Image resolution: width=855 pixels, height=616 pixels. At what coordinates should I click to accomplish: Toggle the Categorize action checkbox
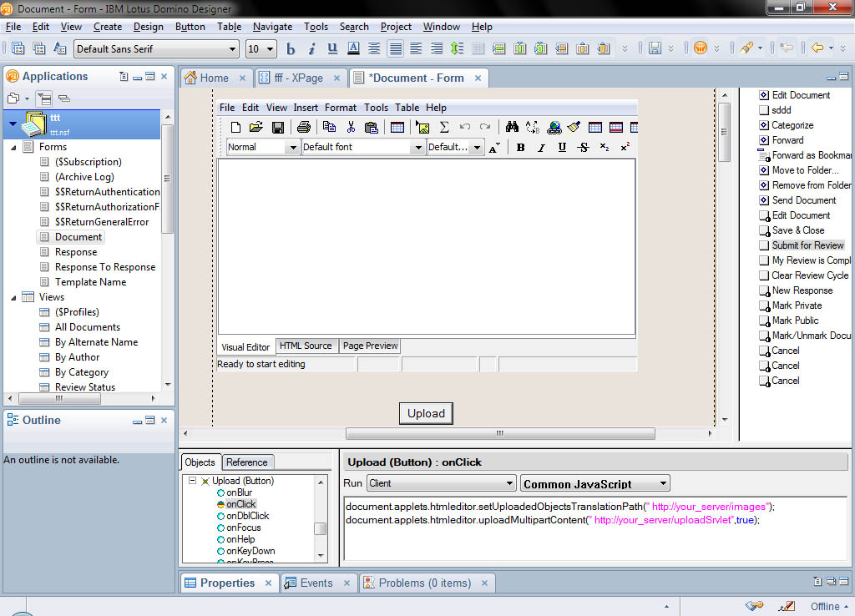click(x=764, y=125)
